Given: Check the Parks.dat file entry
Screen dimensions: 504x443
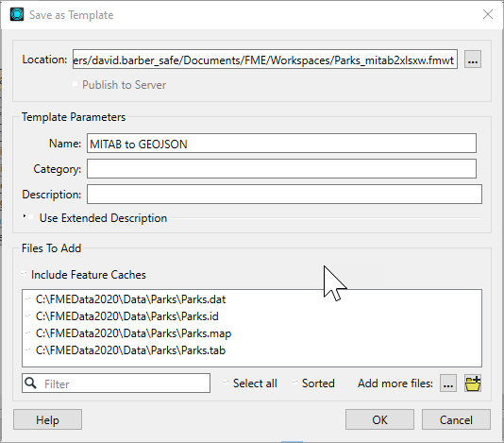Looking at the screenshot, I should (x=28, y=298).
